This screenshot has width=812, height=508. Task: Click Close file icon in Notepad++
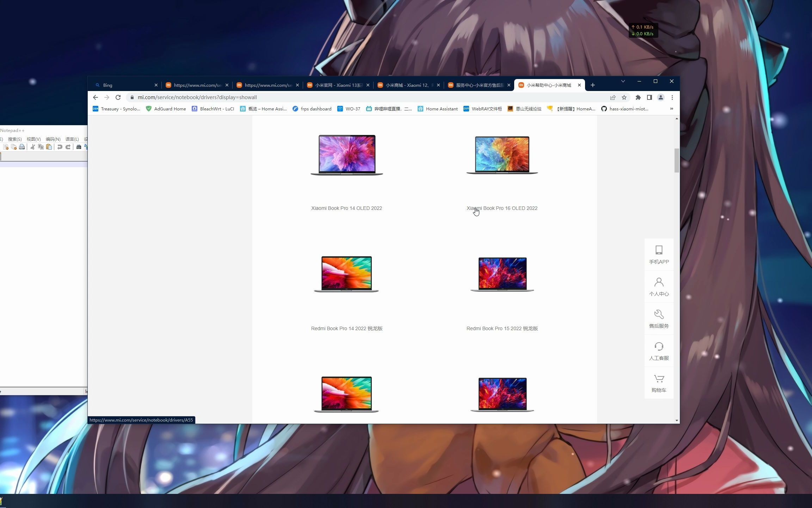6,147
